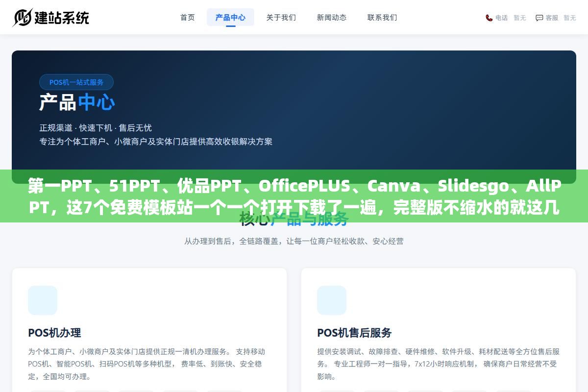This screenshot has height=392, width=588.
Task: Select the 产品中心 navigation tab
Action: pos(230,17)
